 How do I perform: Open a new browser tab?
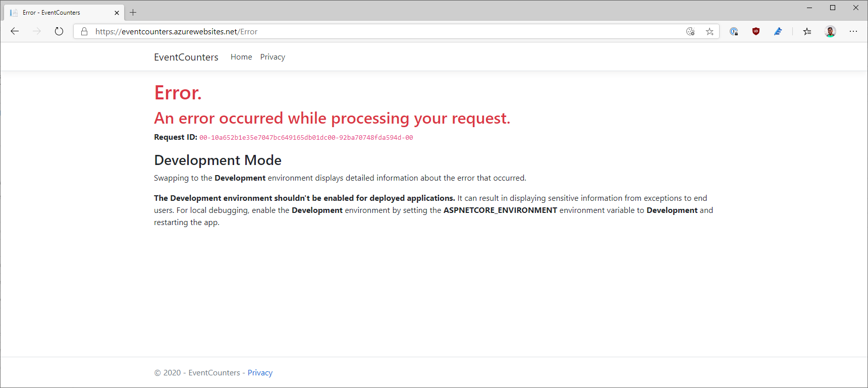pyautogui.click(x=133, y=12)
